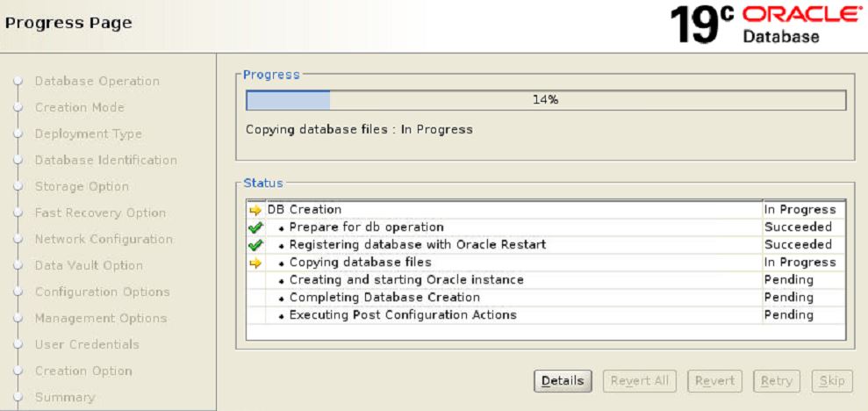
Task: Go to Creation Mode step
Action: [x=79, y=108]
